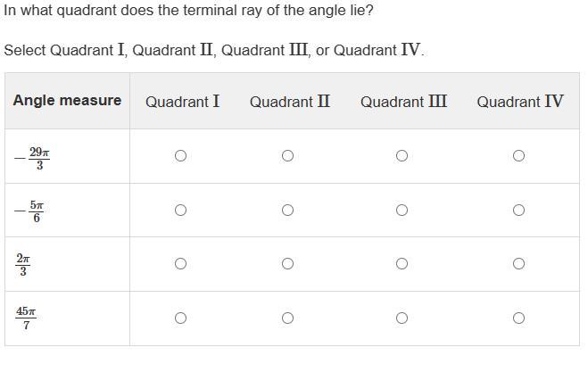The image size is (588, 372).
Task: Click the Quadrant IV column header
Action: tap(520, 102)
